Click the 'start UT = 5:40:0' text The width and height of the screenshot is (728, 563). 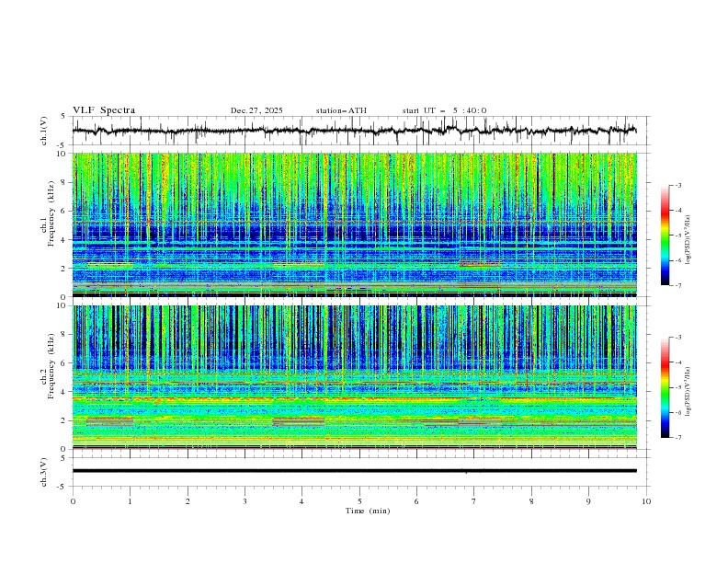coord(444,110)
